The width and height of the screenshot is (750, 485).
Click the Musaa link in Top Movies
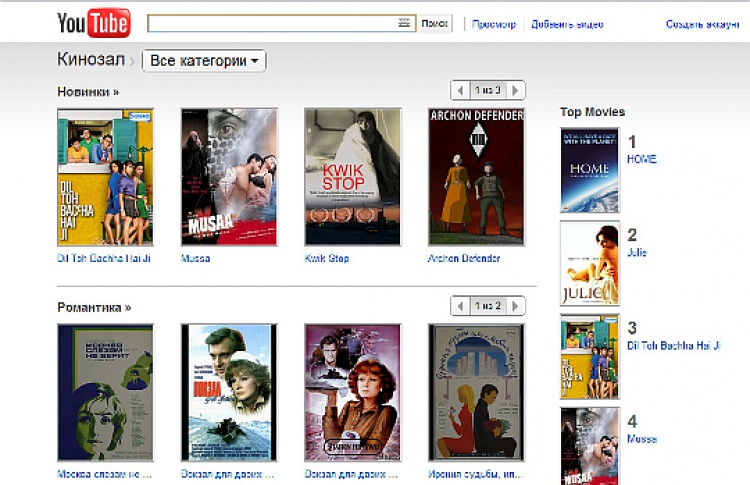pos(642,439)
